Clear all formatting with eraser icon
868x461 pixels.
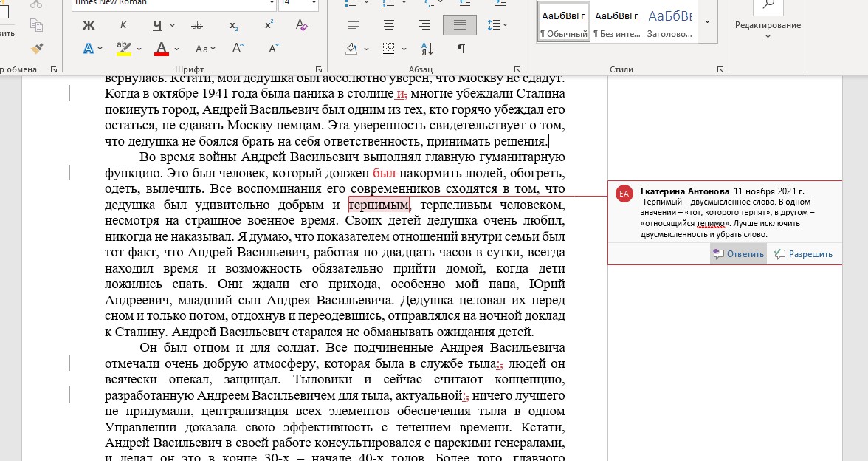[x=301, y=25]
